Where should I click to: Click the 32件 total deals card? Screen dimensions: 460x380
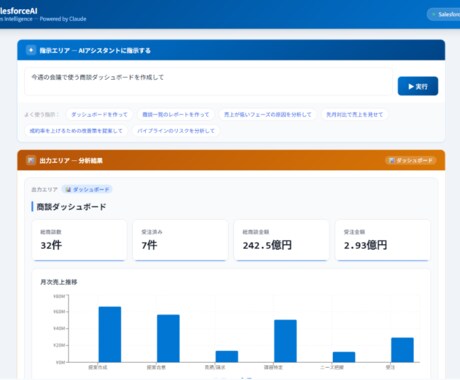click(79, 240)
